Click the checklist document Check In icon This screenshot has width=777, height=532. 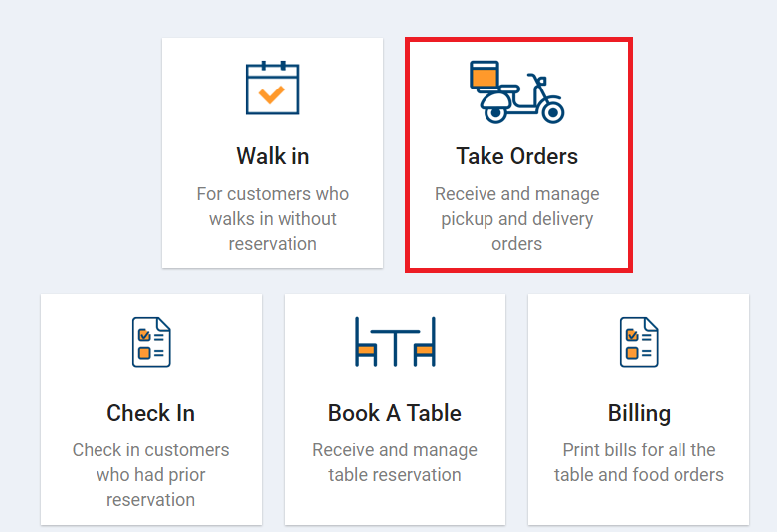151,342
